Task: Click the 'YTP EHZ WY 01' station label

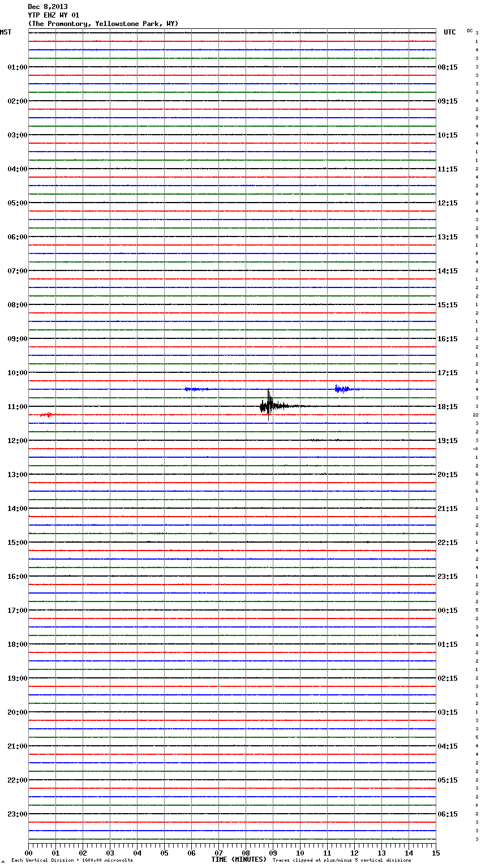Action: (x=54, y=15)
